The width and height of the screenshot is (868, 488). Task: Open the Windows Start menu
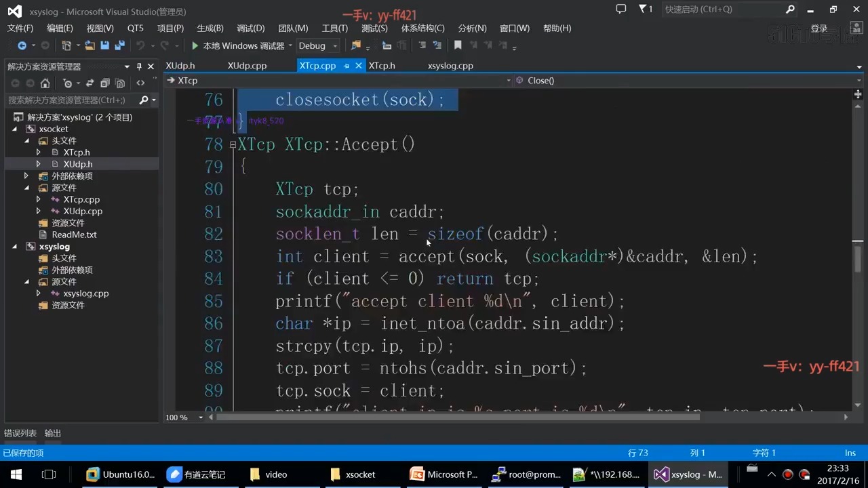pyautogui.click(x=16, y=474)
